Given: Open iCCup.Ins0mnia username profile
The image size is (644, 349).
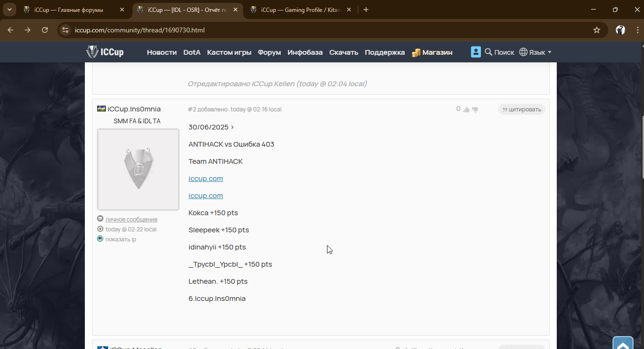Looking at the screenshot, I should point(134,109).
